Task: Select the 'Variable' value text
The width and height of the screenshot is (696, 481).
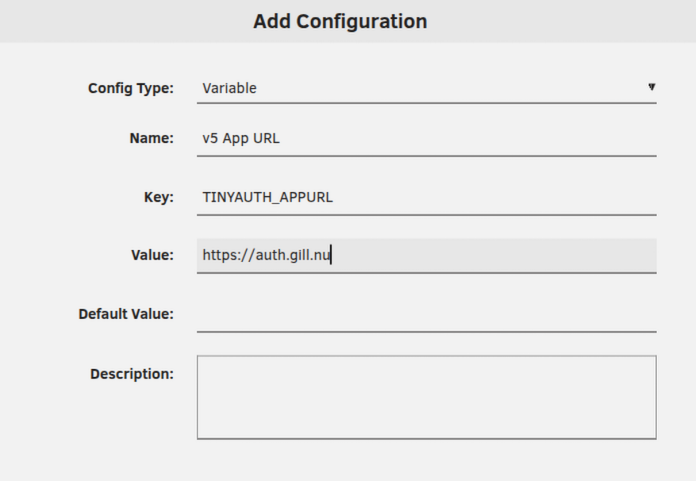Action: click(229, 88)
